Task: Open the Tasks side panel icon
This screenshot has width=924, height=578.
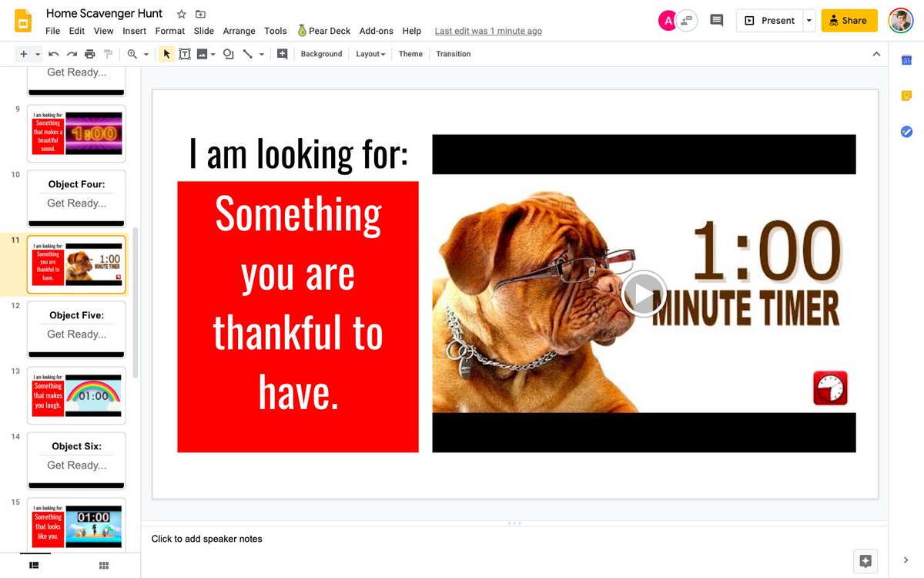Action: coord(906,132)
